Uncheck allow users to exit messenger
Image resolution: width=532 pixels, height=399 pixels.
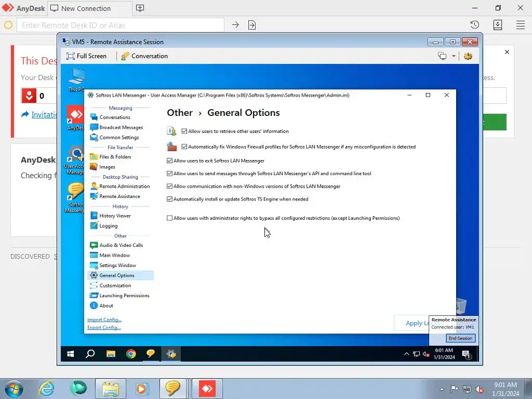click(x=170, y=161)
